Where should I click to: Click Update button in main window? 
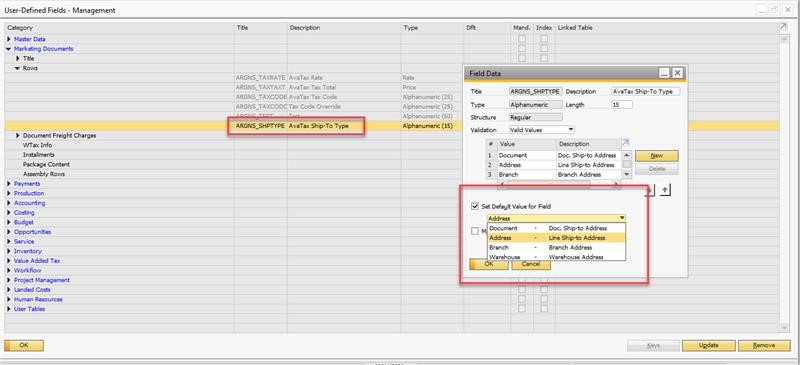point(709,346)
